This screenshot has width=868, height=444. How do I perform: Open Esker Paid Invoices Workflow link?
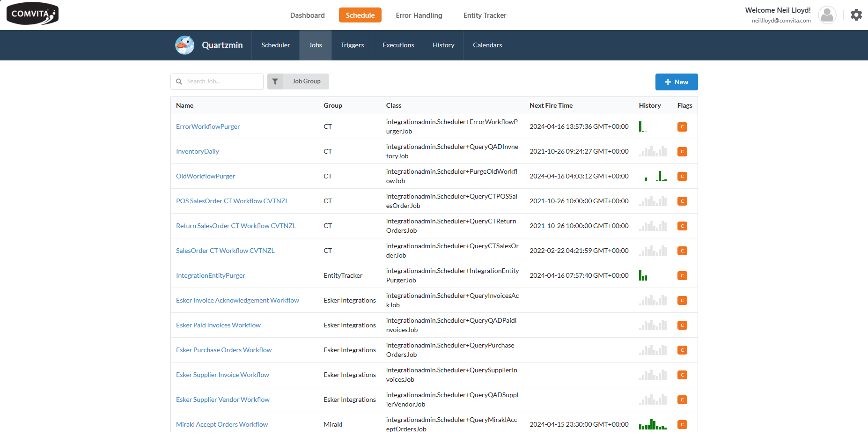(218, 326)
